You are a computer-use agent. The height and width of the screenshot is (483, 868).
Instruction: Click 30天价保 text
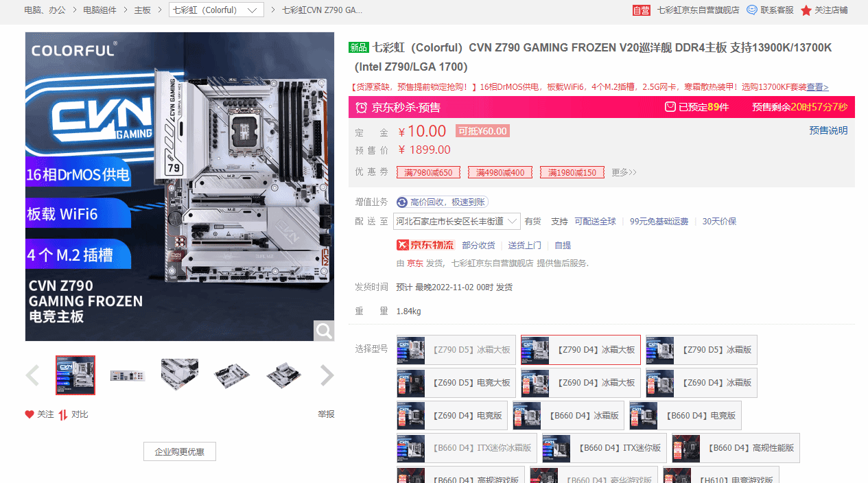(x=719, y=222)
